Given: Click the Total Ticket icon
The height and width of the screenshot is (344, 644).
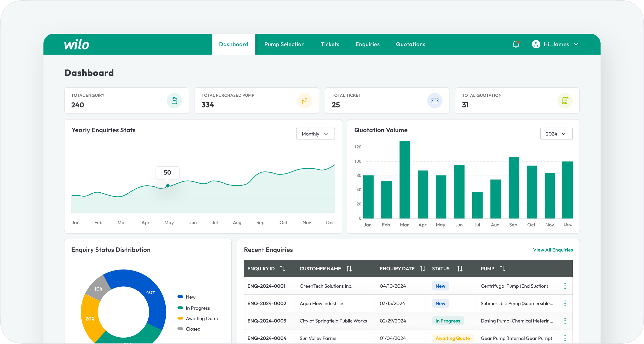Looking at the screenshot, I should click(x=435, y=101).
